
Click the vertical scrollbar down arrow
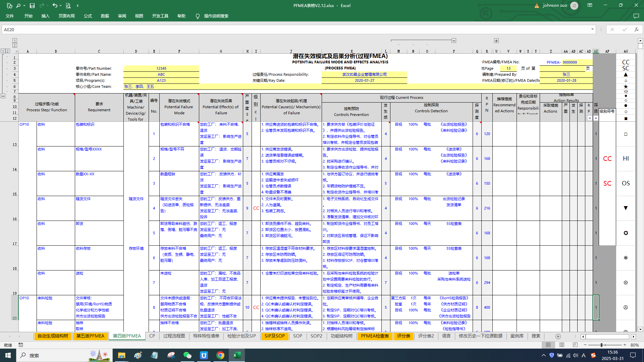tap(640, 329)
